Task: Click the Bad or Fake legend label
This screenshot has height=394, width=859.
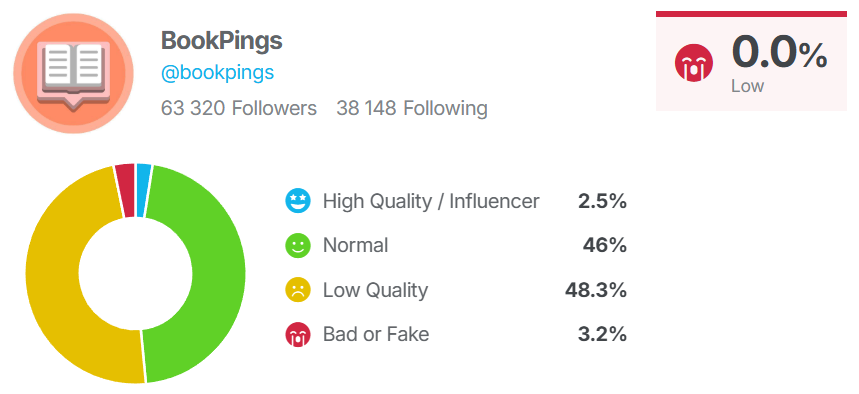Action: (x=376, y=334)
